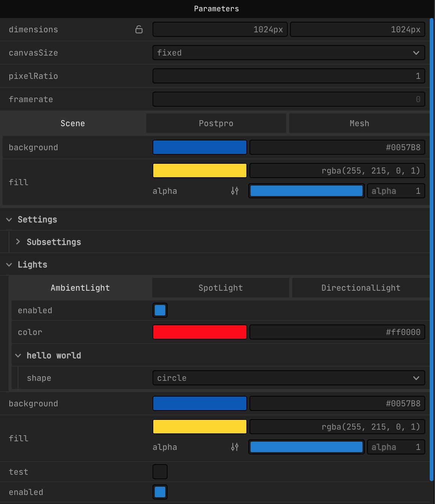Edit the bottom fill alpha number field
The image size is (435, 504).
click(396, 447)
